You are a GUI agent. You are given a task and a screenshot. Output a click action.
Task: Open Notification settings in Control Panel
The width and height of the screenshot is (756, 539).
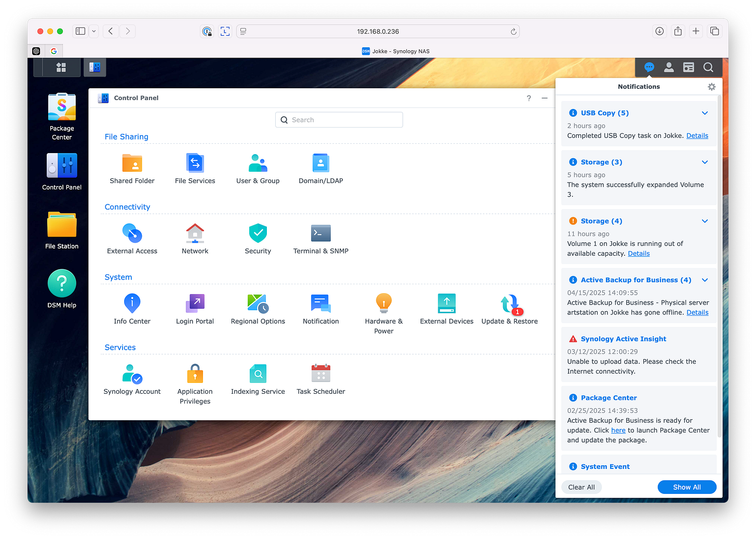coord(321,309)
